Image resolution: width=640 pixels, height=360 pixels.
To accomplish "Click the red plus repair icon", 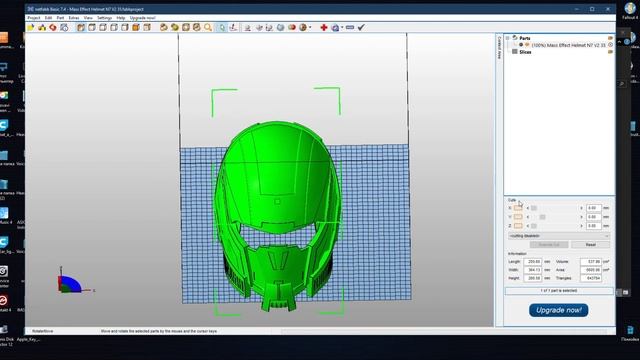I will click(x=324, y=27).
